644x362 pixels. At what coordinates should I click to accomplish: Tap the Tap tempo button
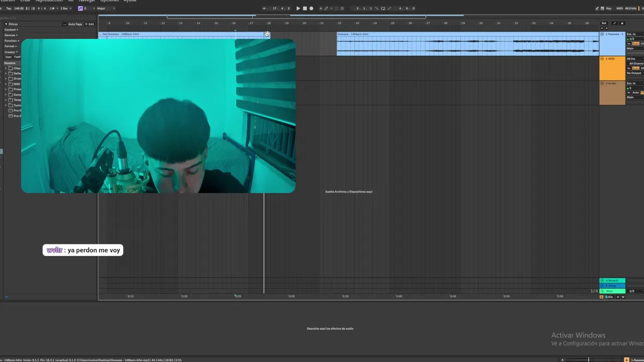point(9,9)
